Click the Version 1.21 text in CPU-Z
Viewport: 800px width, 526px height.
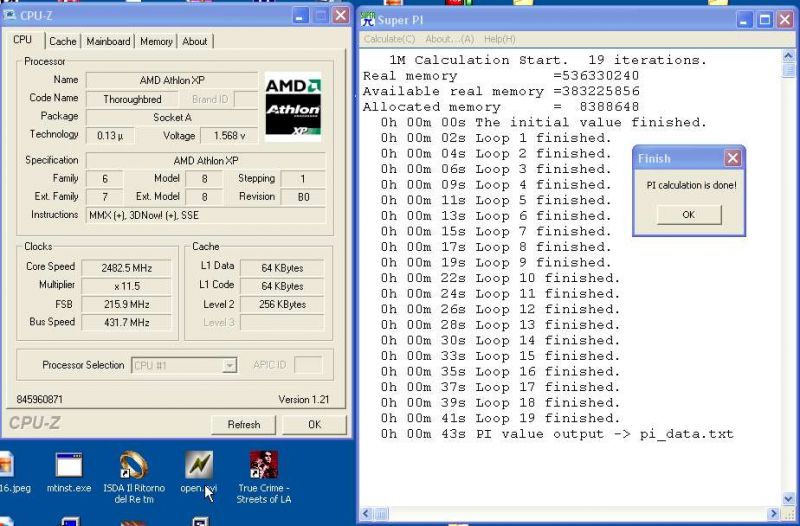pyautogui.click(x=304, y=399)
